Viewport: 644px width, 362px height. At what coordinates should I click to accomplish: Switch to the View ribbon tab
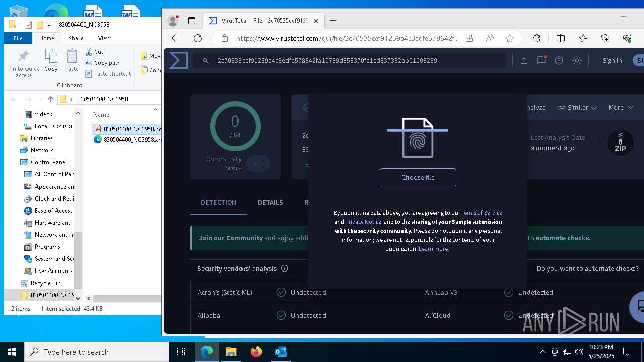point(104,38)
